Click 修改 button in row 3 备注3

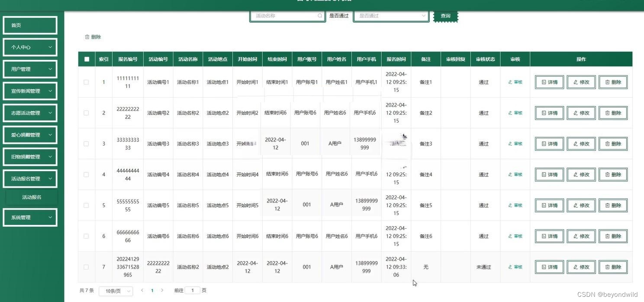(581, 143)
